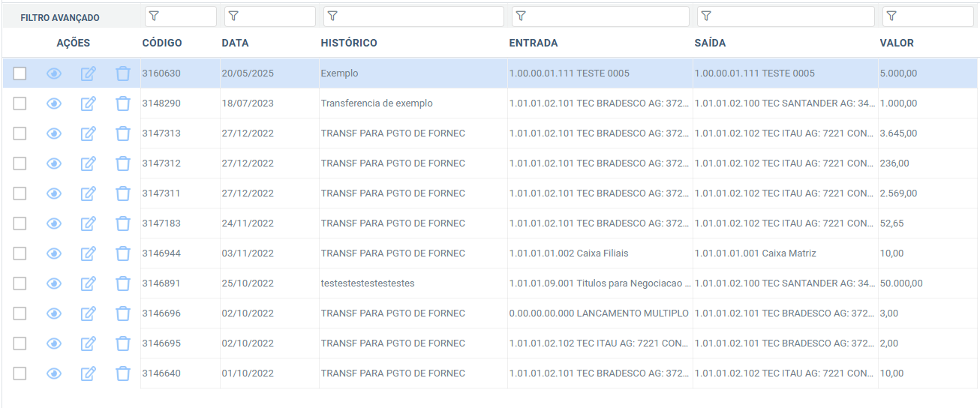Delete record 3147313

click(123, 133)
